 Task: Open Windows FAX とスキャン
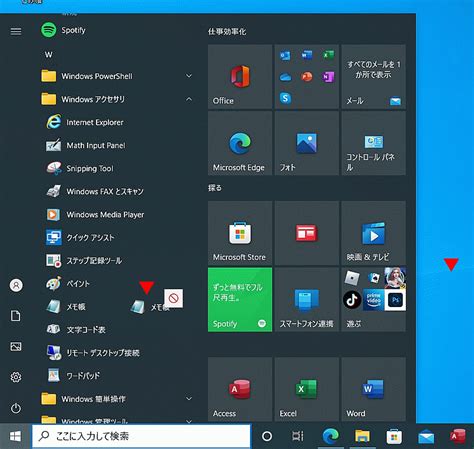click(x=117, y=191)
